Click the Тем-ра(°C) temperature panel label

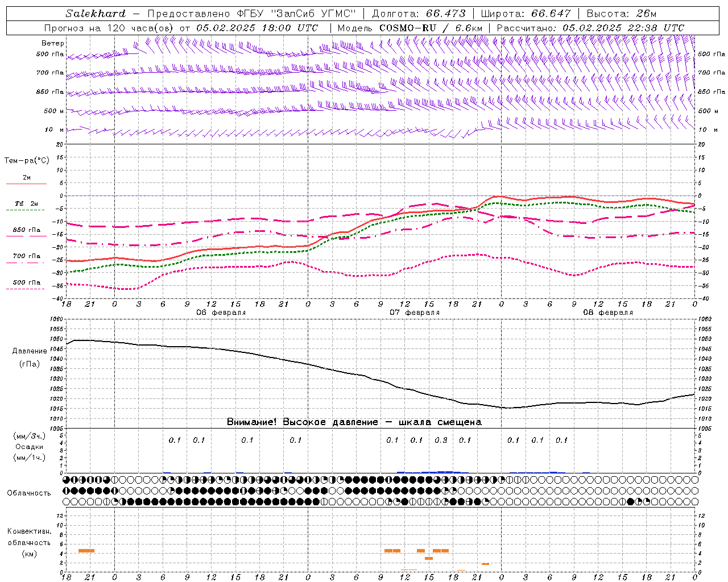point(27,161)
